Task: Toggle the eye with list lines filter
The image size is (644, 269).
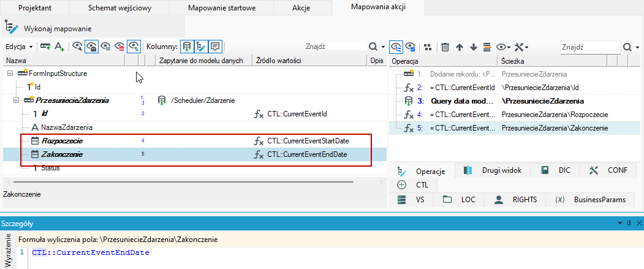Action: point(105,47)
